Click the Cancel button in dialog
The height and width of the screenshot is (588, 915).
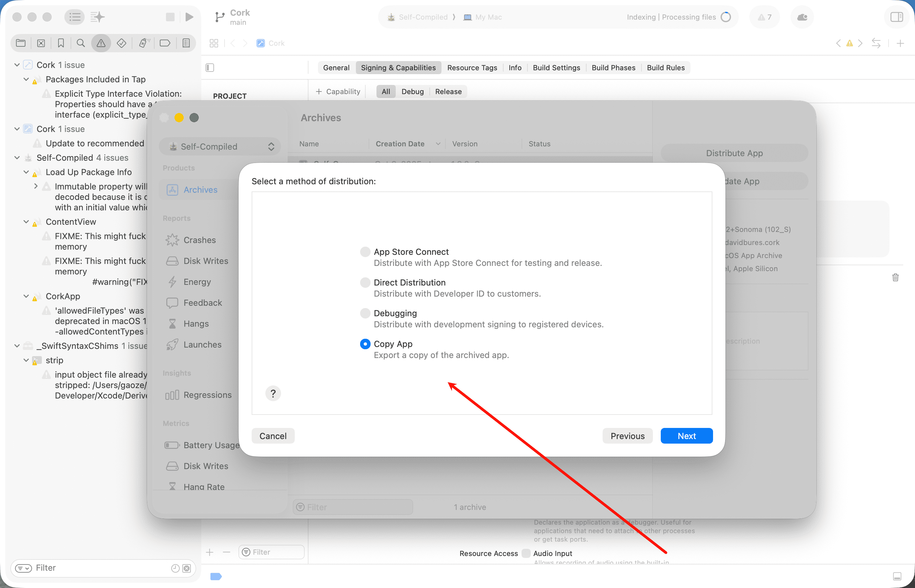[x=273, y=436]
